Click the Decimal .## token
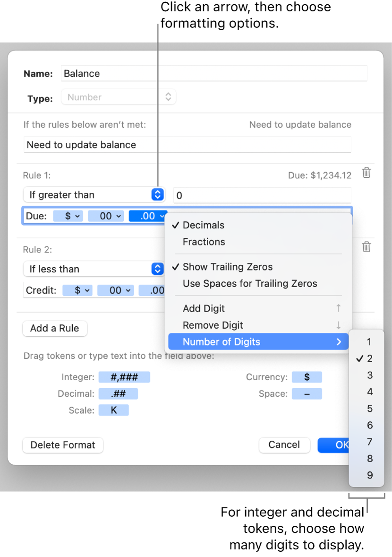Image resolution: width=392 pixels, height=557 pixels. tap(118, 393)
